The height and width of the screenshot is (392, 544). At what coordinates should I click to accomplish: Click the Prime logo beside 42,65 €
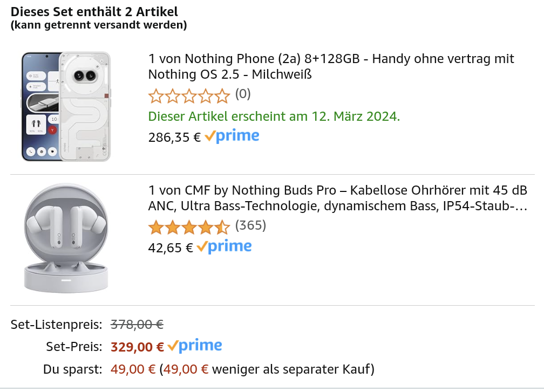pyautogui.click(x=224, y=247)
